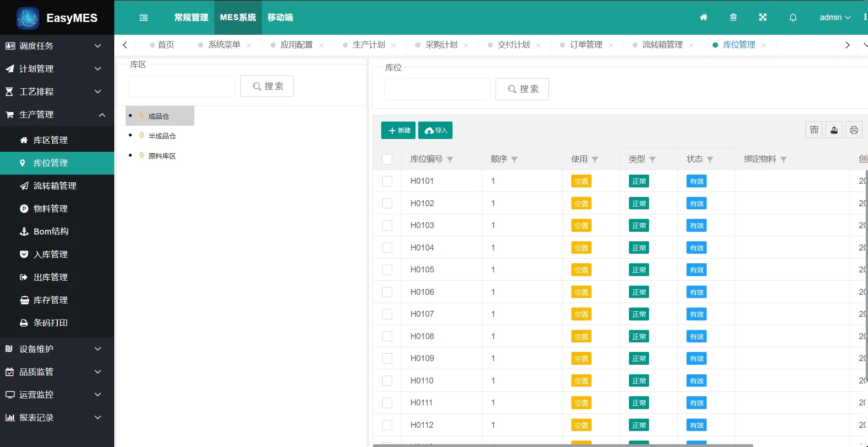The height and width of the screenshot is (447, 868).
Task: Click the export folder icon above the table
Action: (834, 130)
